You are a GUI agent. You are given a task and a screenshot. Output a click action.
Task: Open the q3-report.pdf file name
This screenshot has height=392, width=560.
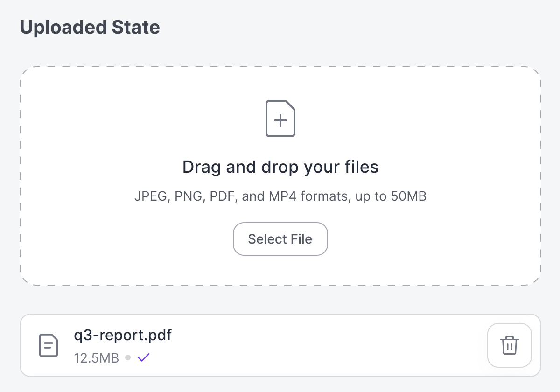point(123,335)
